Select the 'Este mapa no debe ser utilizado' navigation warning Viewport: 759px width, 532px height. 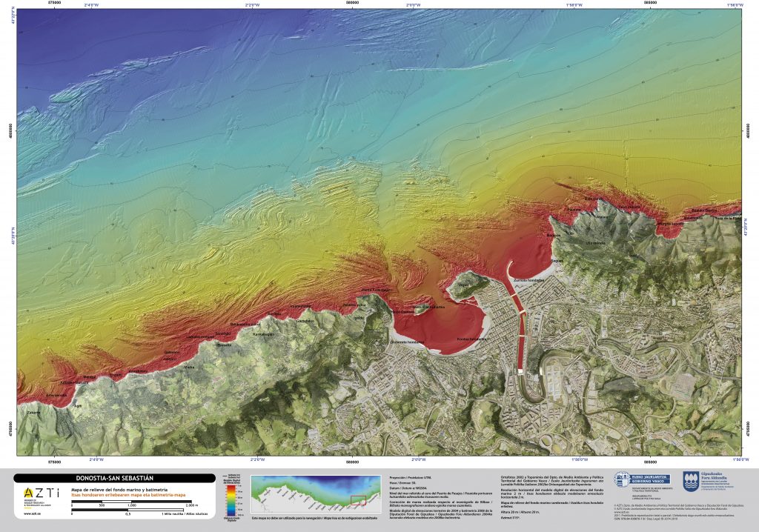tap(316, 518)
